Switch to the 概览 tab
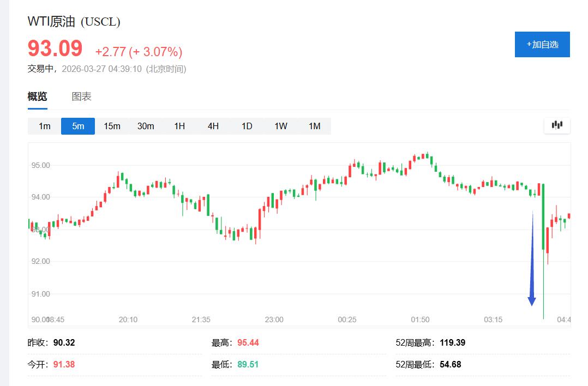The image size is (588, 386). pyautogui.click(x=38, y=96)
